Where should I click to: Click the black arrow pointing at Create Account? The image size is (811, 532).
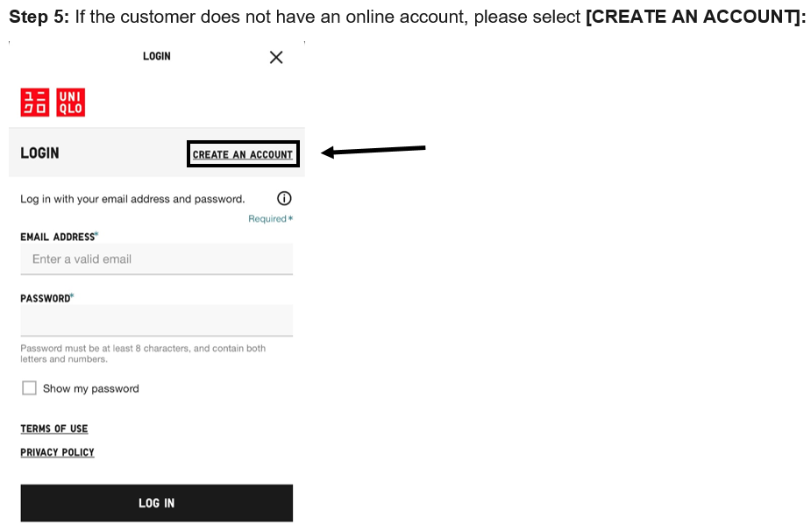point(373,151)
